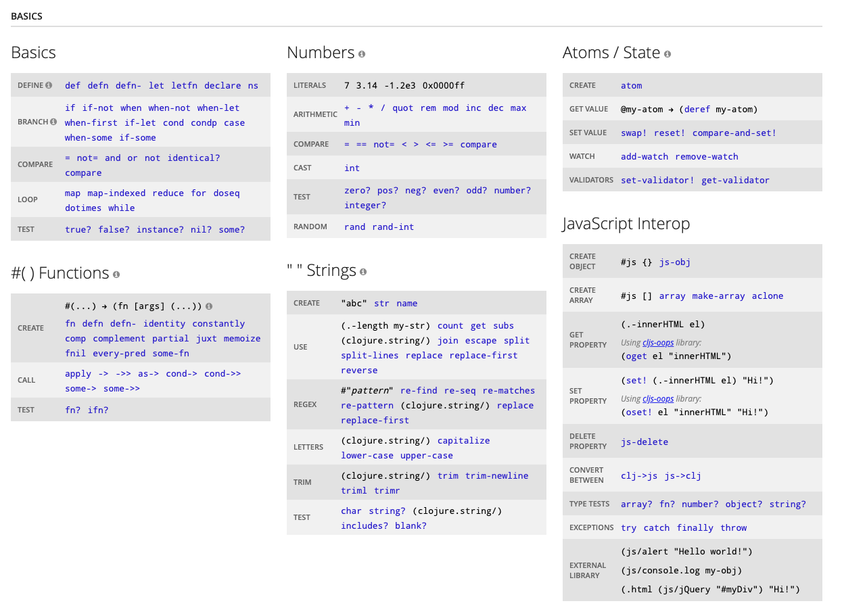Click the "add-watch" link
Screen dimensions: 842x616
(x=645, y=157)
